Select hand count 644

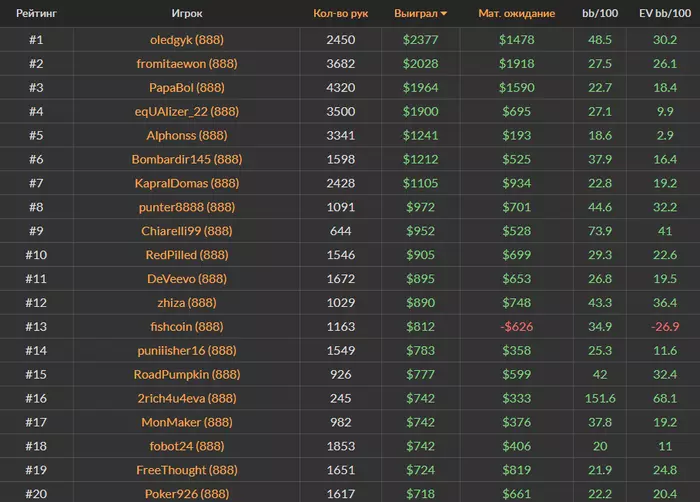click(x=341, y=231)
